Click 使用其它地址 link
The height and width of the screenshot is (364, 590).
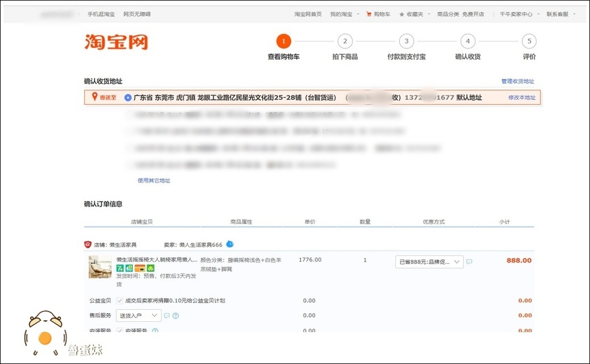tap(154, 180)
